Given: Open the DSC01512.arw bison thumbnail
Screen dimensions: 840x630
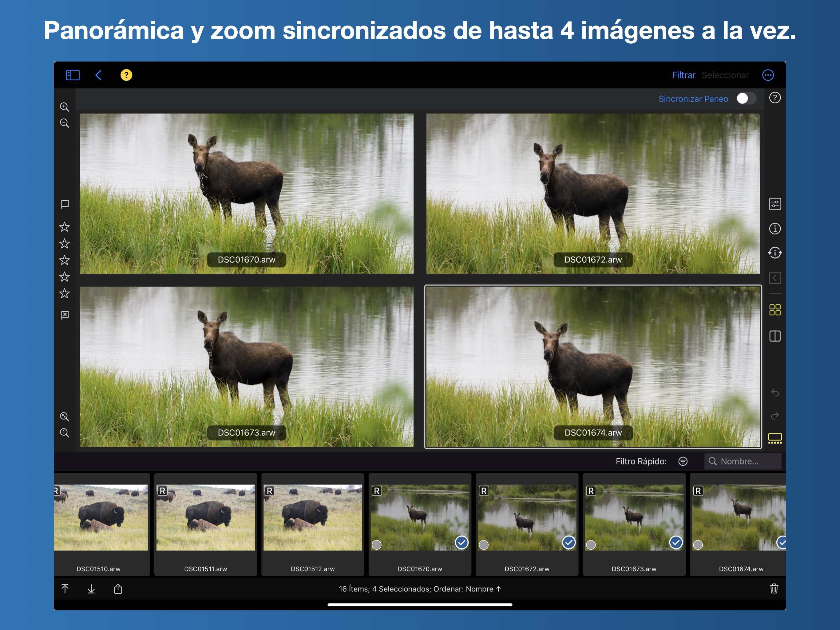Looking at the screenshot, I should click(x=312, y=517).
